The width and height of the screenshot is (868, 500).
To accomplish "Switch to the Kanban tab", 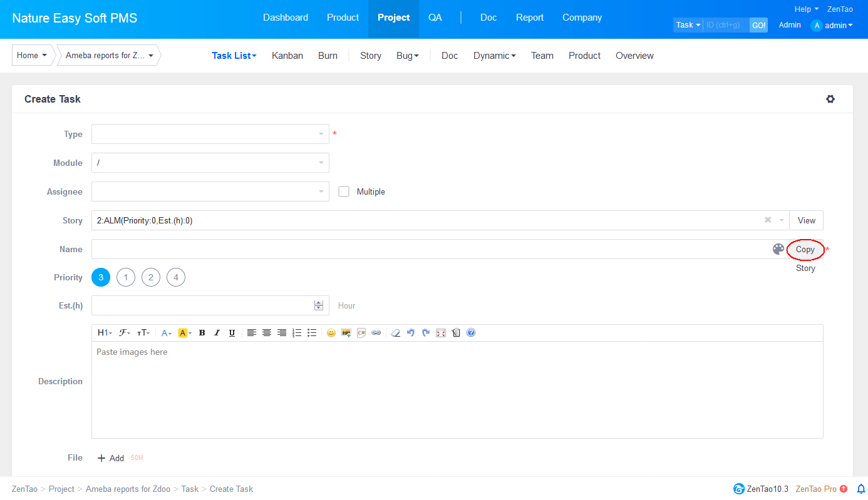I will pos(287,56).
